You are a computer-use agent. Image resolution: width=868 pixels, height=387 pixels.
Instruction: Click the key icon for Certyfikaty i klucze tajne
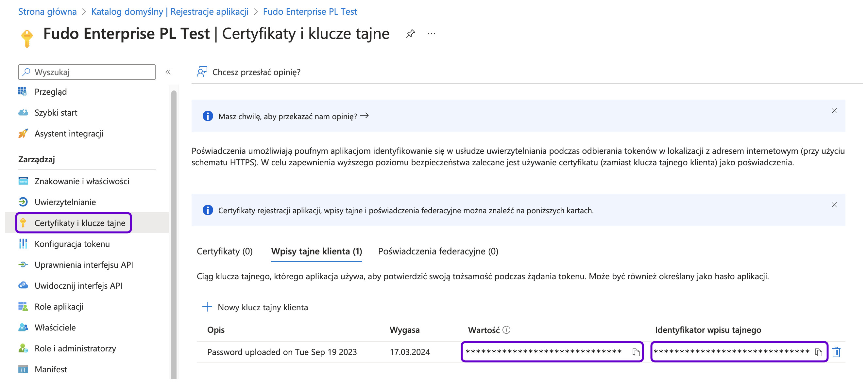(x=23, y=223)
